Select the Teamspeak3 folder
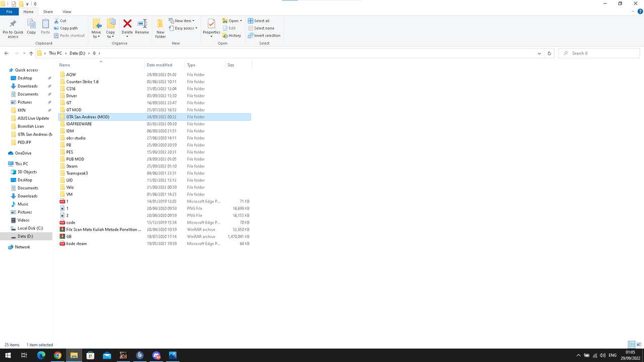 pyautogui.click(x=154, y=173)
